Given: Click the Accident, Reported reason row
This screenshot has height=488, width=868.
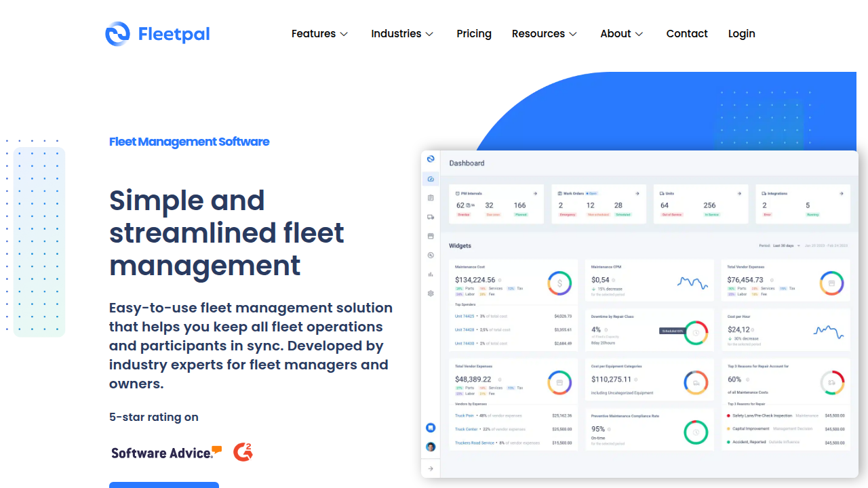Looking at the screenshot, I should (786, 442).
